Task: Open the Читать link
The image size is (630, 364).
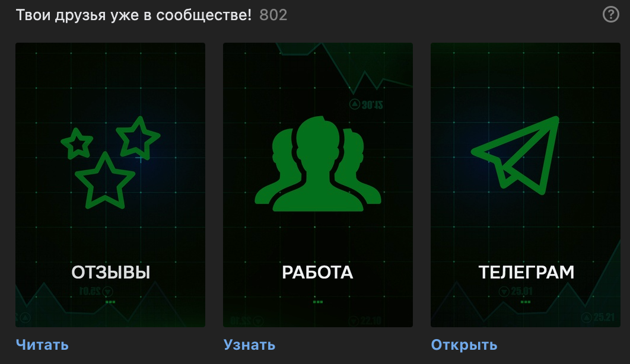Action: (x=42, y=345)
